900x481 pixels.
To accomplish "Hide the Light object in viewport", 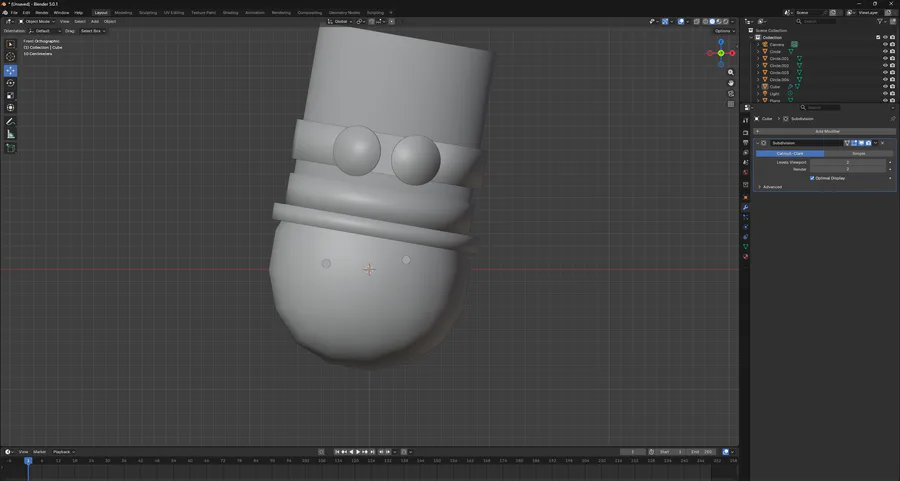I will (885, 94).
